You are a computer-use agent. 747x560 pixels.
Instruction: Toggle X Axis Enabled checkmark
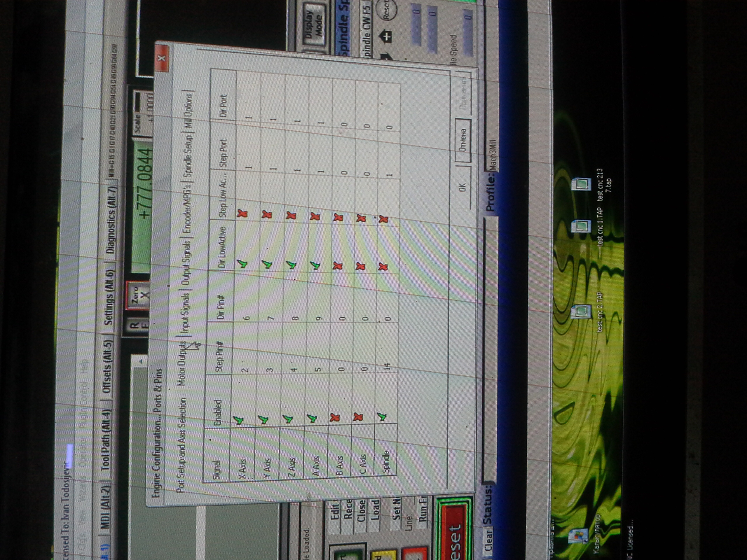click(239, 420)
